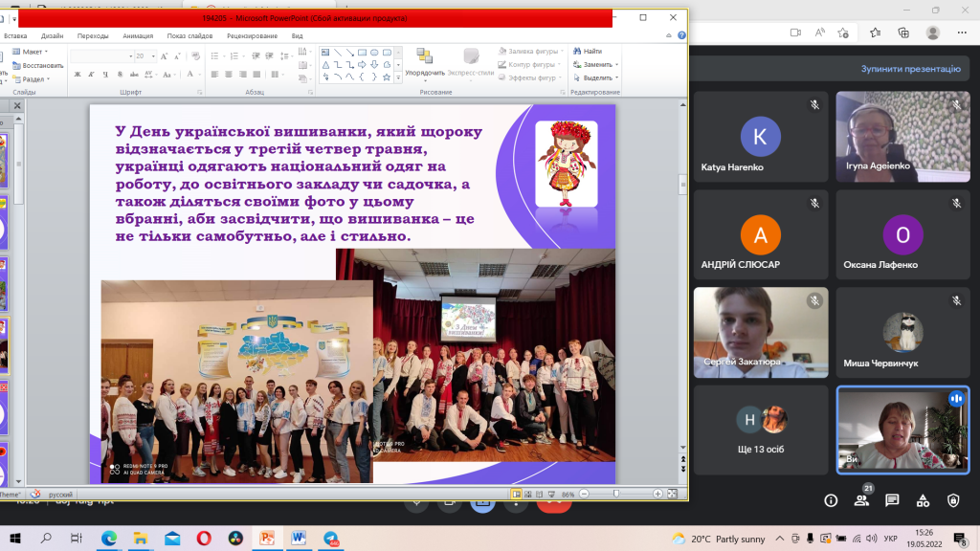Image resolution: width=980 pixels, height=551 pixels.
Task: Open meeting details info icon
Action: point(831,500)
